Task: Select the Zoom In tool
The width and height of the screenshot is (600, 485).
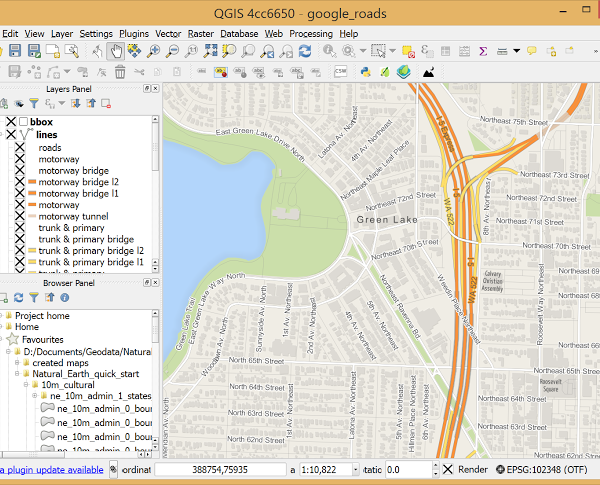Action: [153, 51]
